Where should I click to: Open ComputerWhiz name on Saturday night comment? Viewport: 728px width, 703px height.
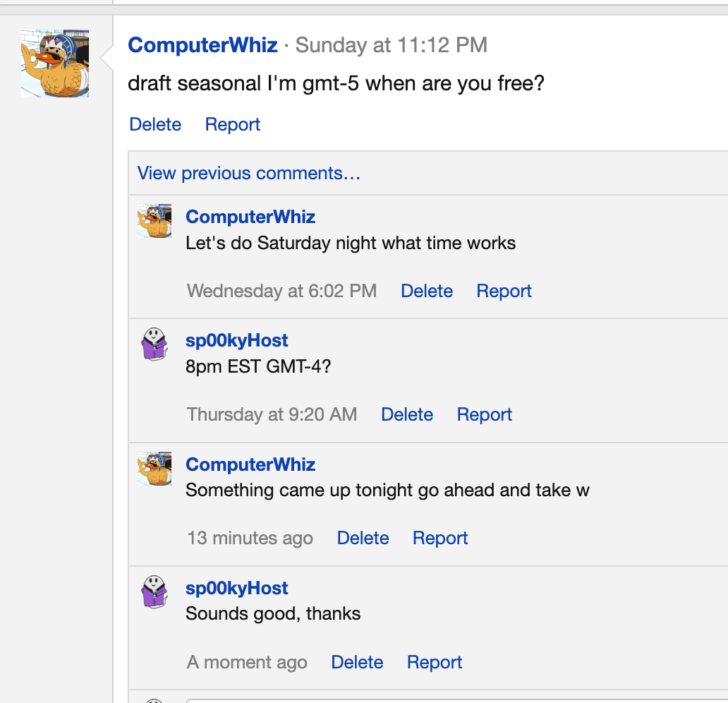pyautogui.click(x=250, y=217)
